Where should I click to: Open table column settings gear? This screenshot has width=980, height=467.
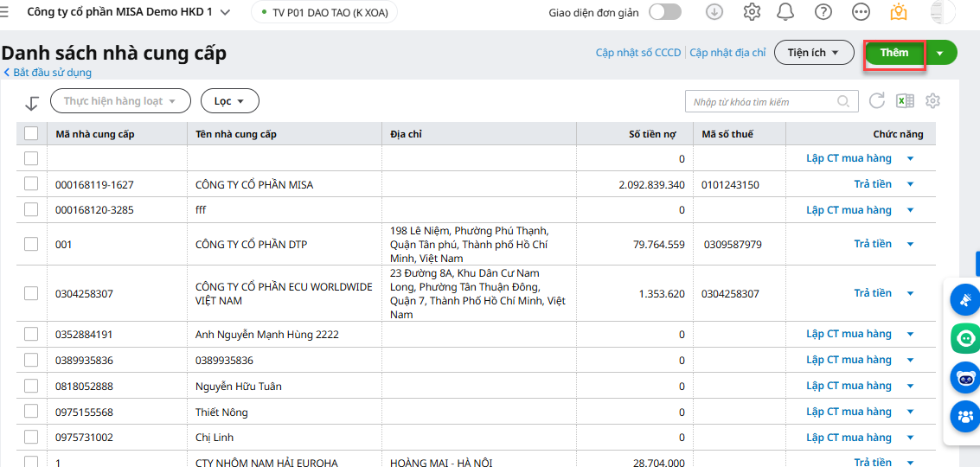(932, 101)
